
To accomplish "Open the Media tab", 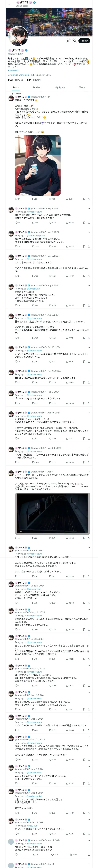I will tap(82, 87).
